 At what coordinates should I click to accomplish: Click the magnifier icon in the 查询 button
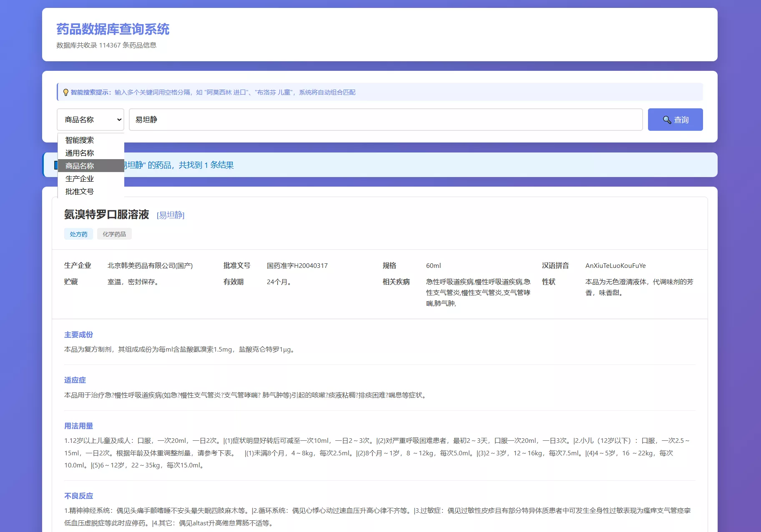pos(667,120)
